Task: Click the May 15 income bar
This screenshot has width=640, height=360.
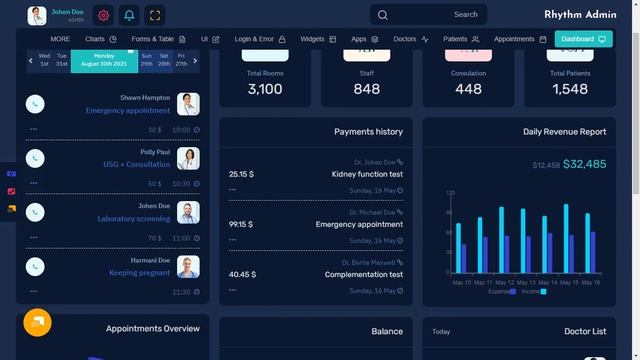Action: (x=566, y=238)
